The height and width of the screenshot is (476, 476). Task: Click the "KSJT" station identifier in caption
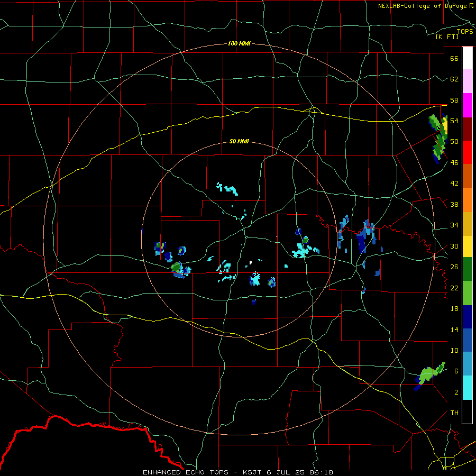pyautogui.click(x=253, y=472)
